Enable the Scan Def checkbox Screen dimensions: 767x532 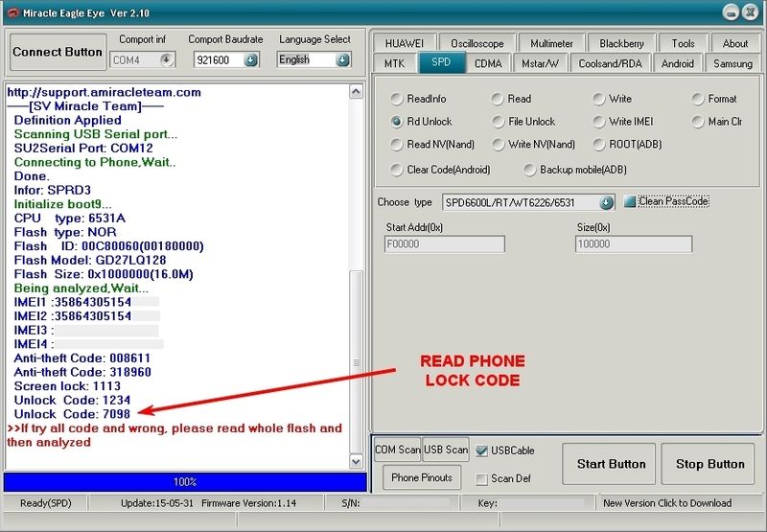pos(482,478)
